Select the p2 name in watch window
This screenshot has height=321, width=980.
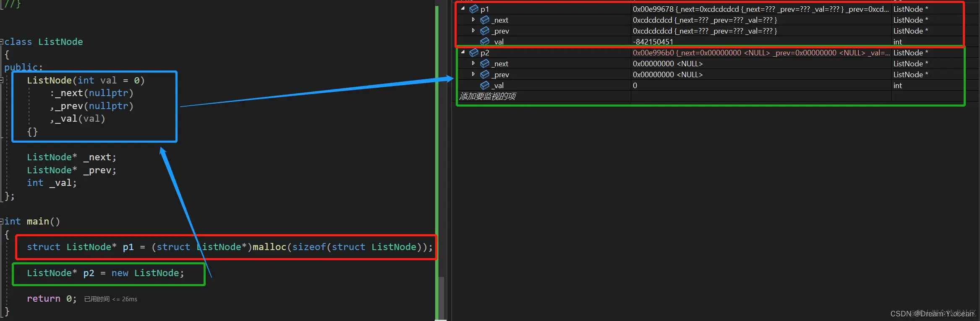(485, 52)
